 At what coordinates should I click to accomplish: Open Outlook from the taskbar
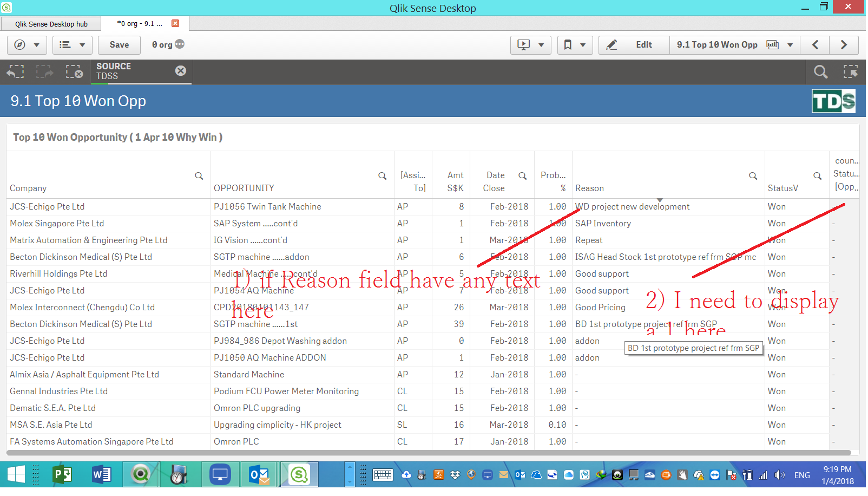(259, 475)
